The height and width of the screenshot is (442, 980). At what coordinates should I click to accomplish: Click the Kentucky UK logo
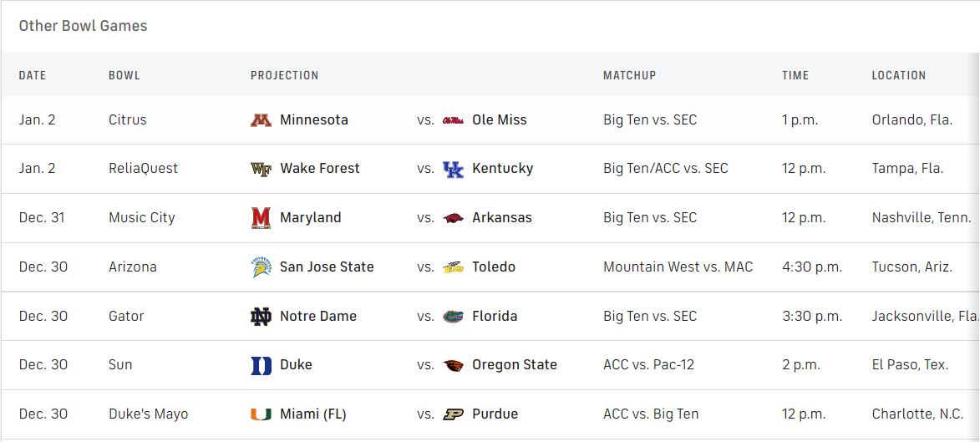tap(453, 169)
